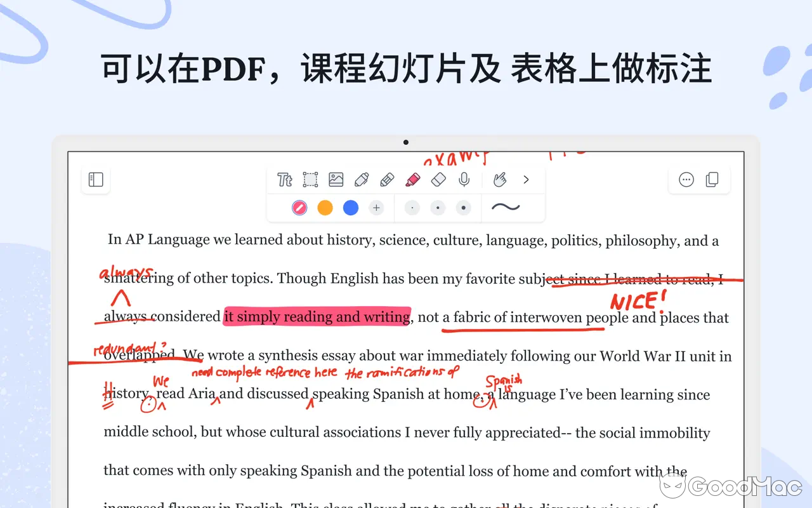Select the thickest stroke size
812x508 pixels.
[x=464, y=208]
